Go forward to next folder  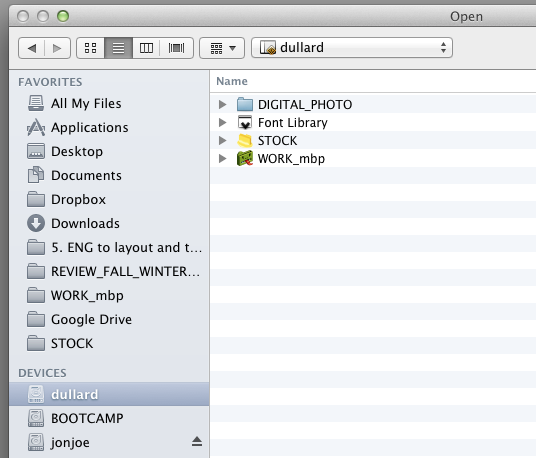pyautogui.click(x=57, y=48)
